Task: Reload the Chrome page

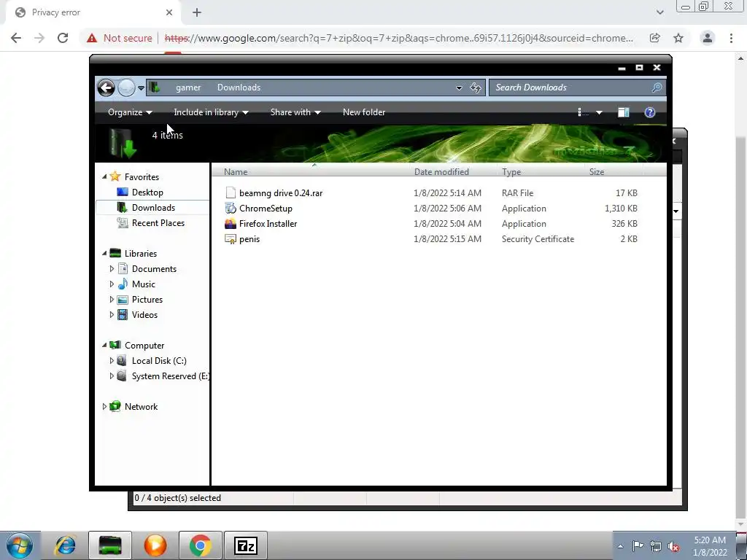Action: (63, 38)
